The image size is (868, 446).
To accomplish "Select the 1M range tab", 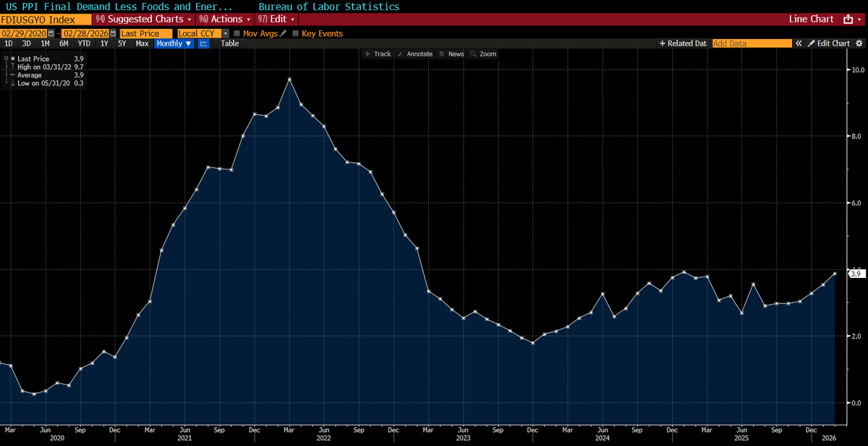I will coord(45,43).
